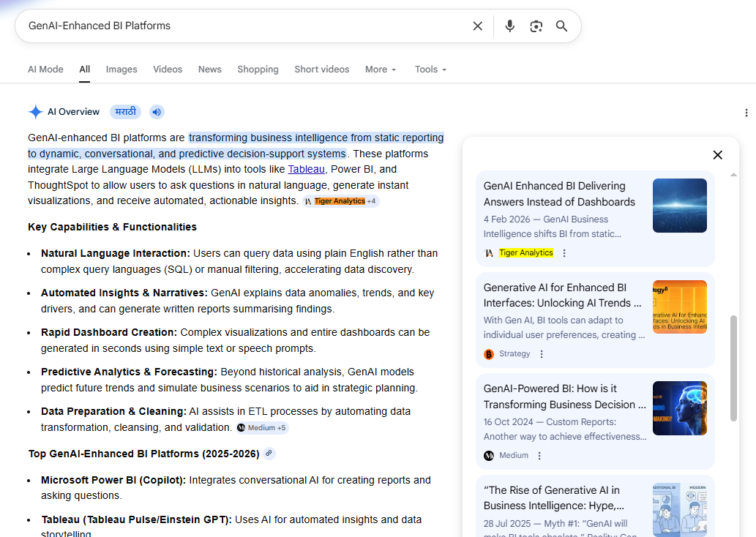
Task: Open more options for Tiger Analytics source
Action: pyautogui.click(x=564, y=252)
